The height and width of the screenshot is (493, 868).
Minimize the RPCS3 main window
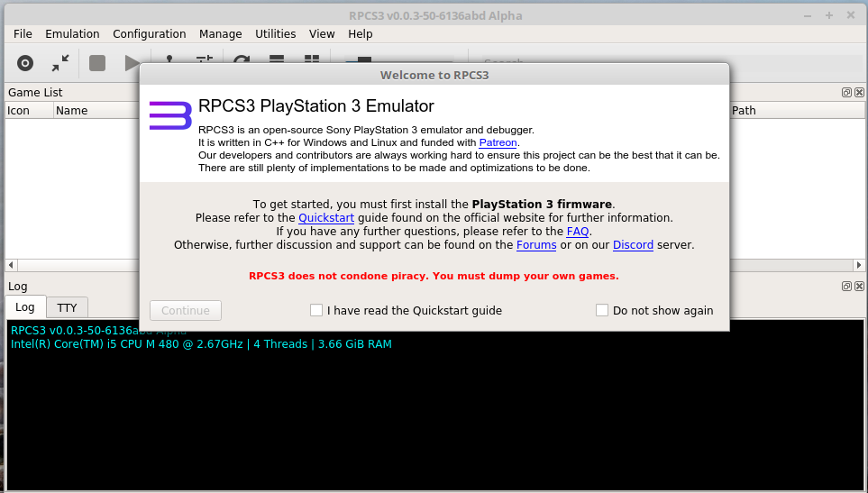(808, 15)
